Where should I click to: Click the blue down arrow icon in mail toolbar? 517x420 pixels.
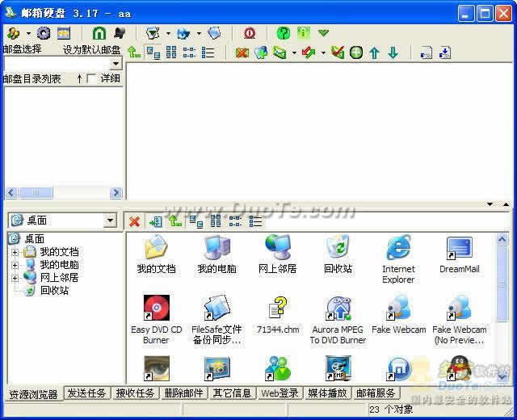coord(393,52)
